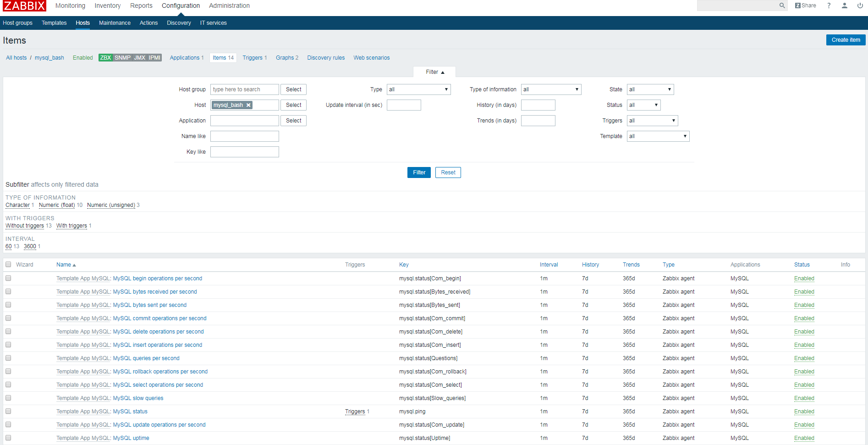The height and width of the screenshot is (445, 868).
Task: Open the Status filter dropdown
Action: click(643, 105)
